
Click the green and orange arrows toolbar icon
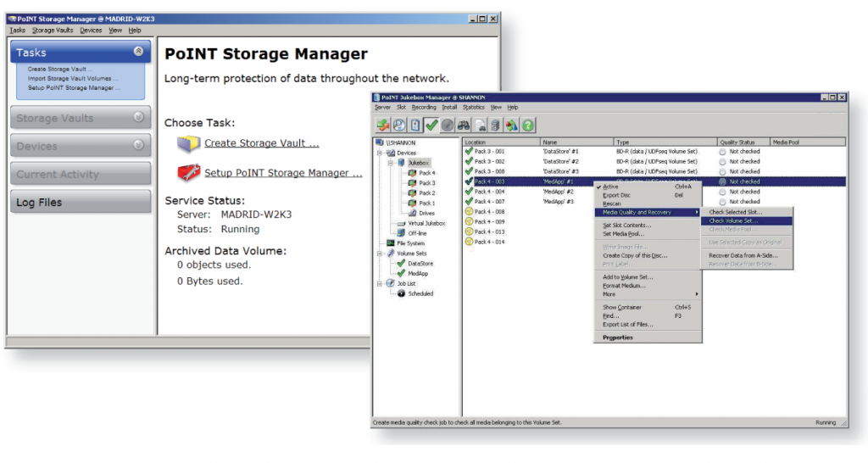point(383,126)
